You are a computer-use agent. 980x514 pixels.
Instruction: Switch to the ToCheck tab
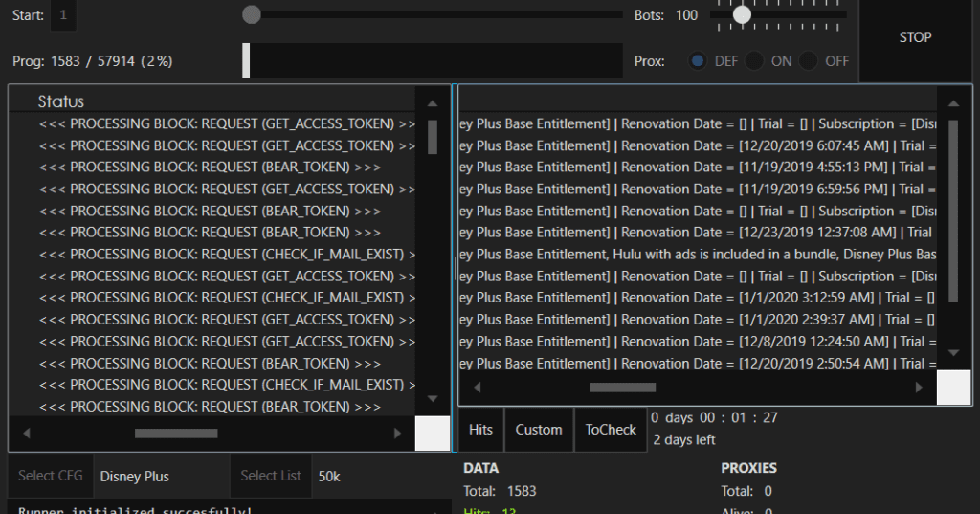[611, 430]
